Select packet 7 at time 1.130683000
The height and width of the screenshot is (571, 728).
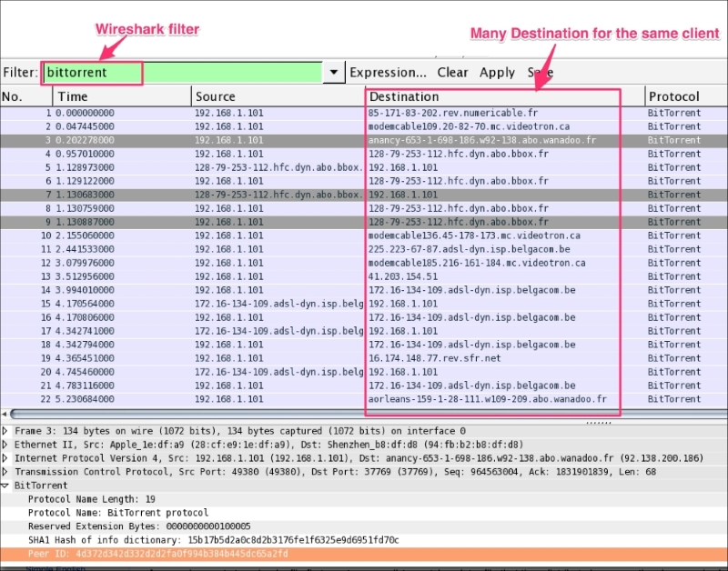click(x=364, y=195)
